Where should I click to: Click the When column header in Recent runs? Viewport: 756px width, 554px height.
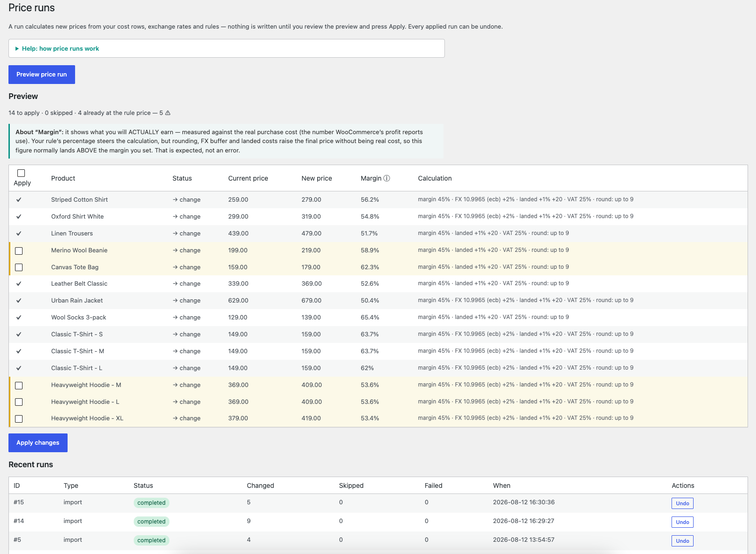coord(502,486)
